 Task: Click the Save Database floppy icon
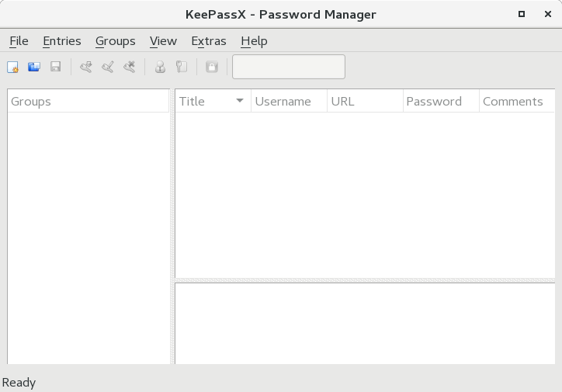tap(56, 67)
